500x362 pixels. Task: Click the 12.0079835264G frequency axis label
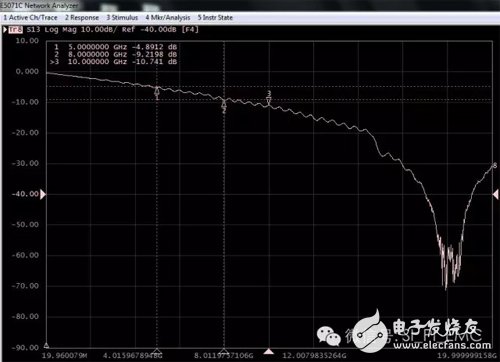tap(314, 356)
